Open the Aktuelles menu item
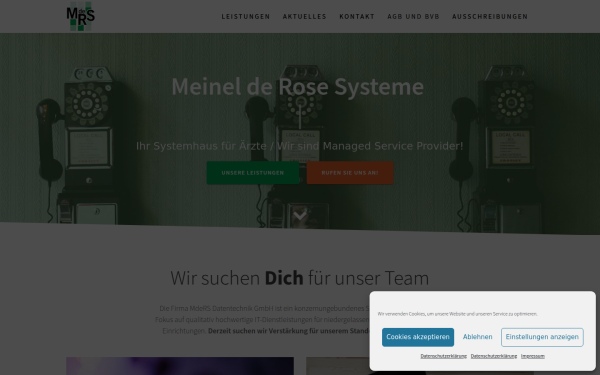 [x=305, y=16]
